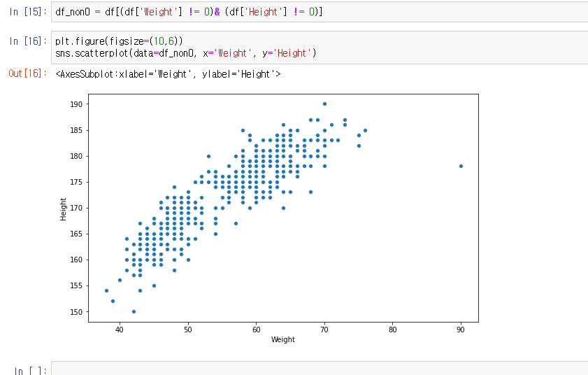Click code cell In [16] containing sns.scatterplot
This screenshot has width=588, height=375.
point(320,48)
